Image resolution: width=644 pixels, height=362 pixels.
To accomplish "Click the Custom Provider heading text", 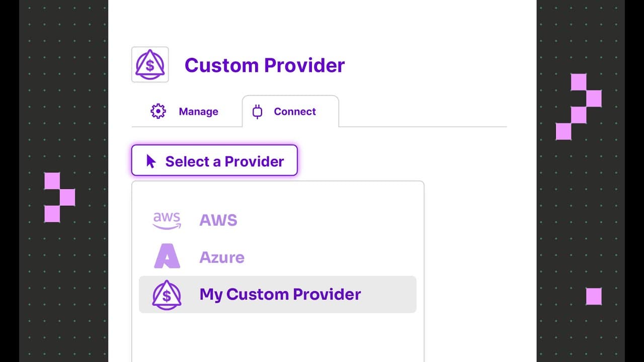I will 265,65.
